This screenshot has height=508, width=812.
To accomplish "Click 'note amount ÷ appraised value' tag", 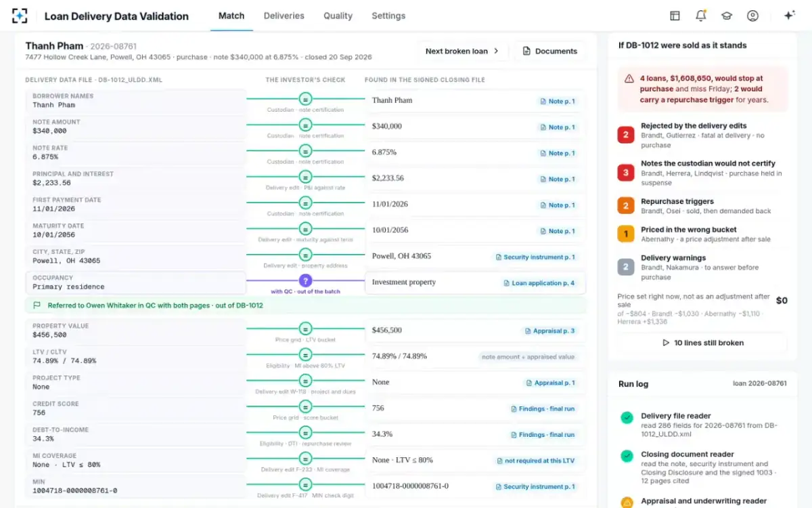I will pos(528,356).
